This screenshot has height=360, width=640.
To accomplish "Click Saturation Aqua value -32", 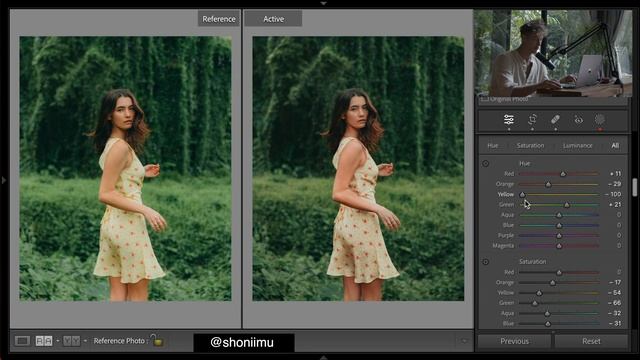I will click(615, 313).
